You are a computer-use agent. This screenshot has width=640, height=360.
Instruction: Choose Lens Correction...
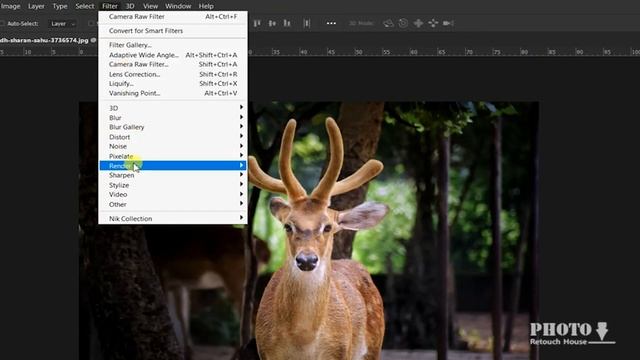(x=173, y=74)
